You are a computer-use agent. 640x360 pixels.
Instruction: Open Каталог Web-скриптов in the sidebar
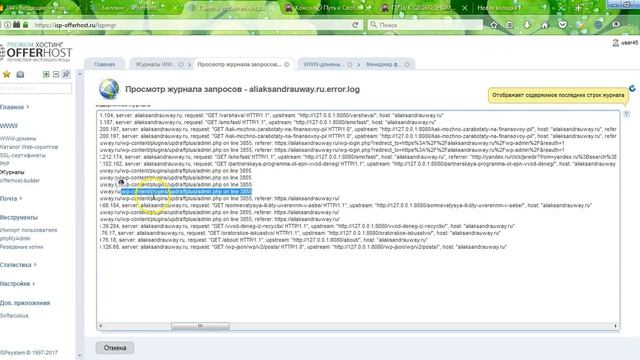point(29,147)
